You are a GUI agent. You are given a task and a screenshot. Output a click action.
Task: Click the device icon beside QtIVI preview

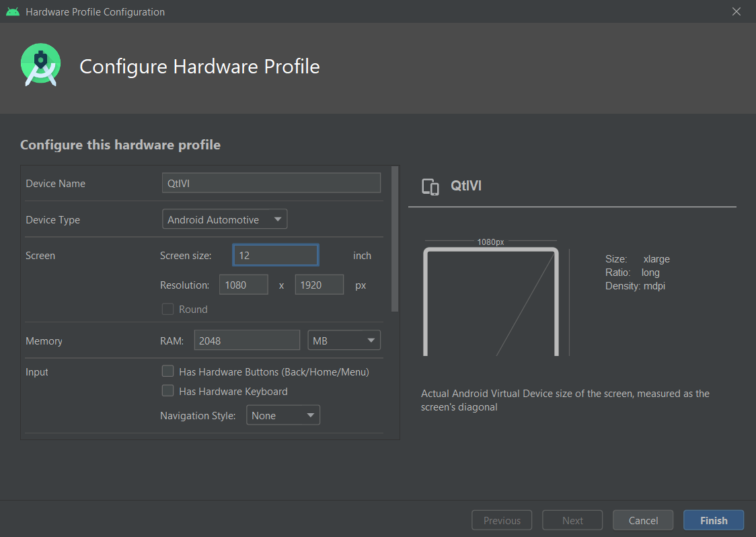[430, 186]
